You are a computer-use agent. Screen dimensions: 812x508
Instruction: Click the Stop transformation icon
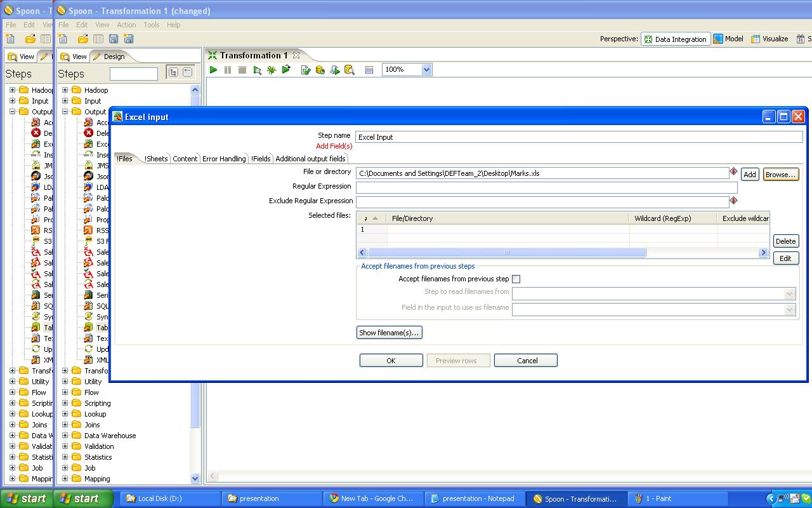[242, 70]
